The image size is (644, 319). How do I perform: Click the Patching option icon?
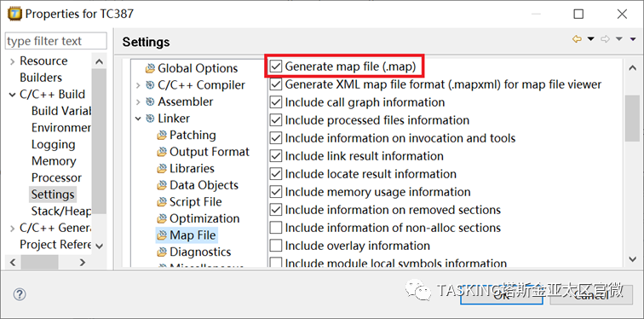click(162, 136)
